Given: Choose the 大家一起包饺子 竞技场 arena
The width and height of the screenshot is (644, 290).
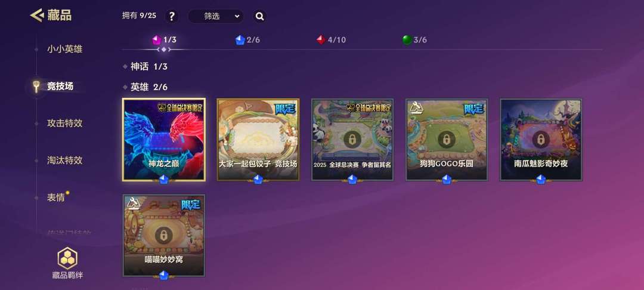Looking at the screenshot, I should coord(258,140).
